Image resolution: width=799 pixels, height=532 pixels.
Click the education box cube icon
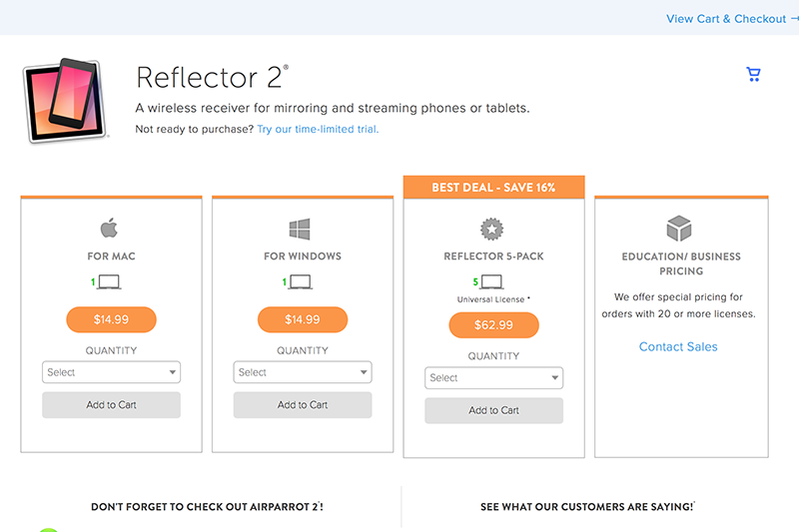pos(679,229)
